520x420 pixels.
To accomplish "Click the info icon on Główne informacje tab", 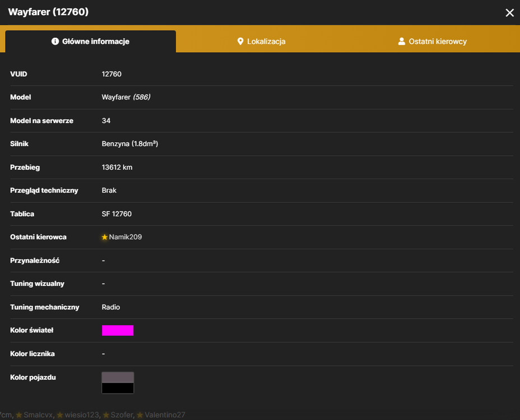I will point(55,41).
